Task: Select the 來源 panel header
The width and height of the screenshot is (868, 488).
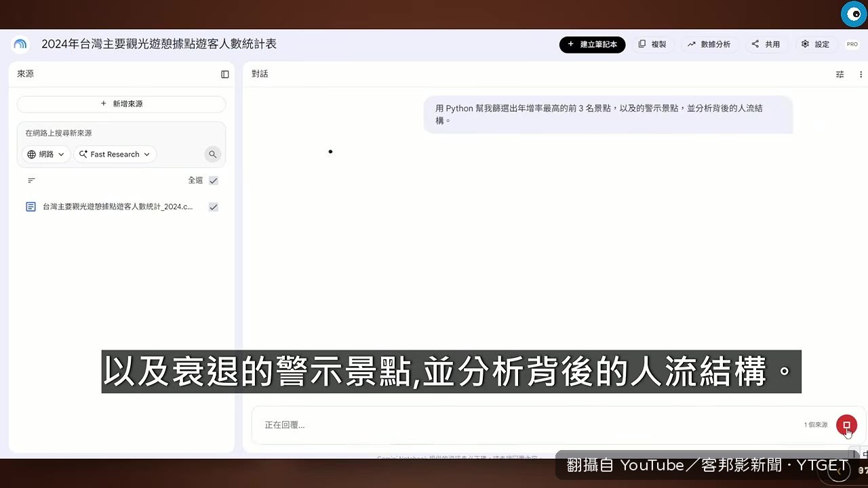Action: [x=26, y=74]
